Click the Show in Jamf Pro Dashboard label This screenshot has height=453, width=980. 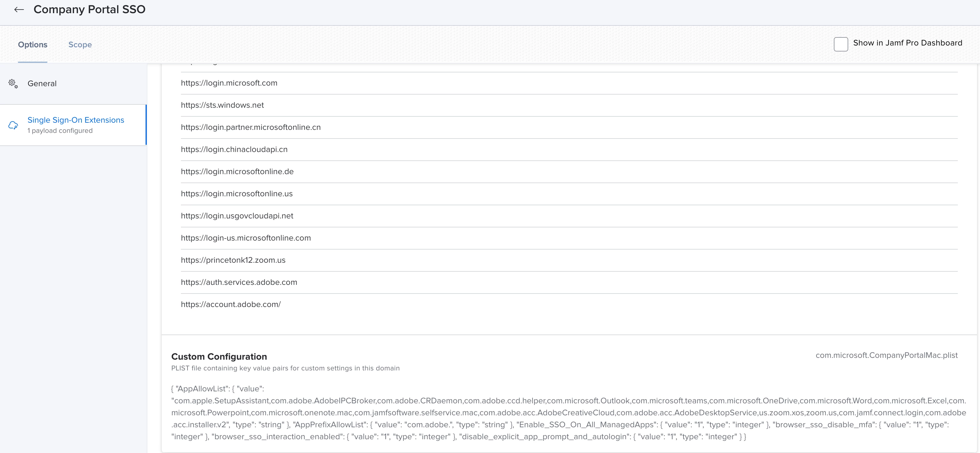click(907, 43)
